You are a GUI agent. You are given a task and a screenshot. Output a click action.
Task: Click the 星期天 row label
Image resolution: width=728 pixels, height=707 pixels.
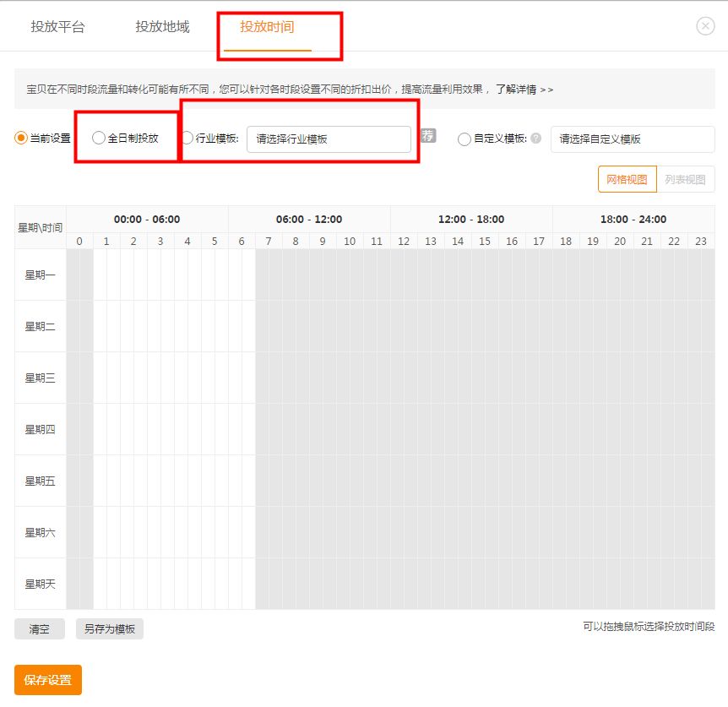(x=40, y=584)
